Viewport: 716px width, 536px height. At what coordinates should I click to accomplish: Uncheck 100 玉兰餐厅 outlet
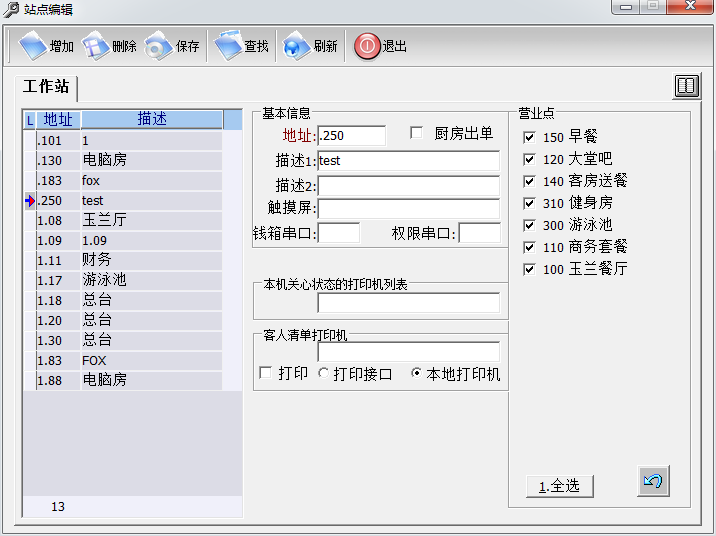[529, 269]
